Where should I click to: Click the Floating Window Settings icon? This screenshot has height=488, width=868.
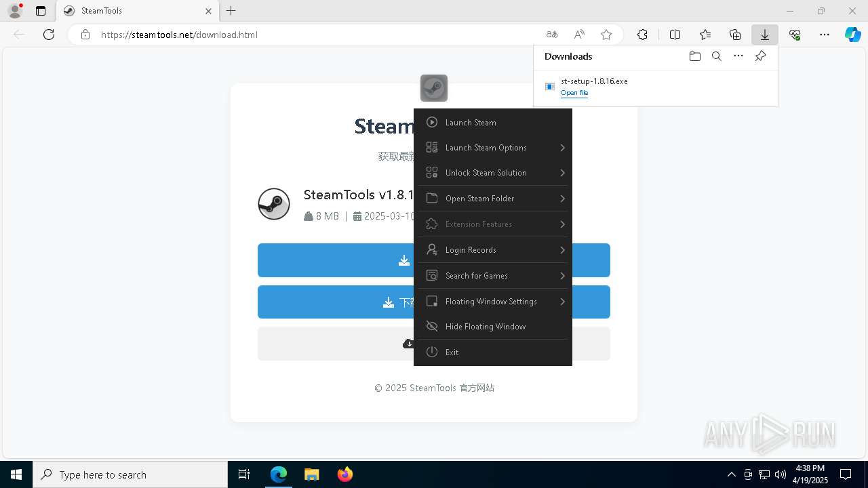click(x=432, y=302)
